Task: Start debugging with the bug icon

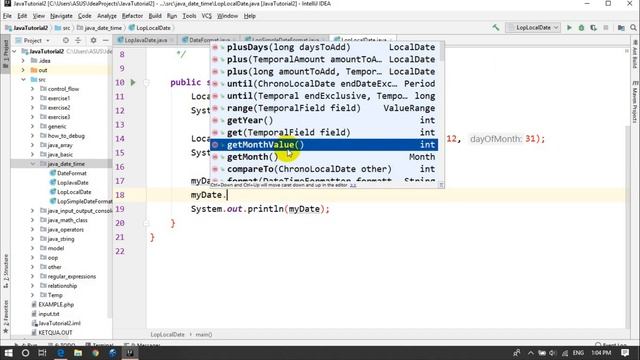Action: tap(581, 28)
